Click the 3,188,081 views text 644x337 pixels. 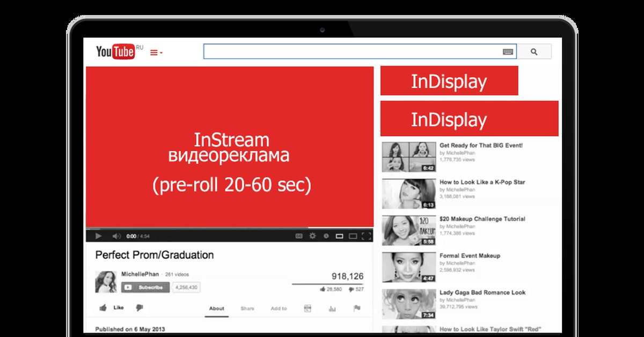point(457,196)
